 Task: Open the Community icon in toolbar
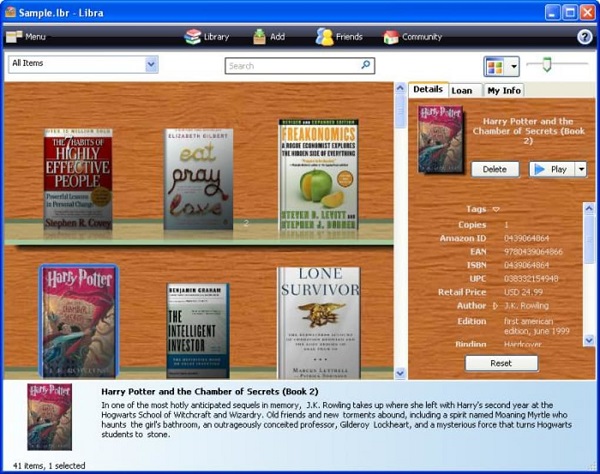391,37
